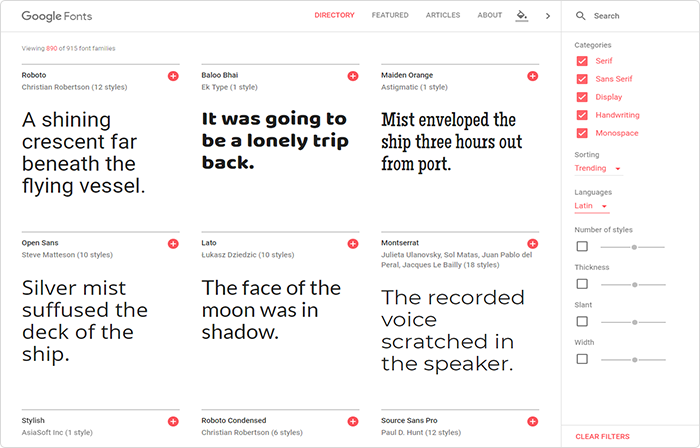Add Stylish font with plus icon
The width and height of the screenshot is (700, 448).
pyautogui.click(x=173, y=421)
